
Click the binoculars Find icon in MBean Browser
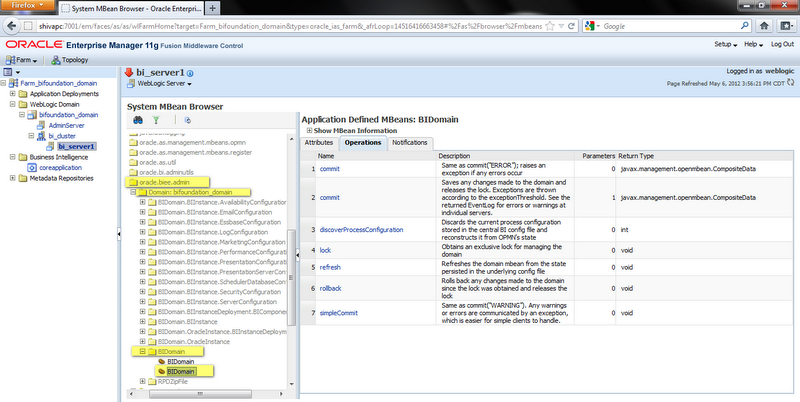pyautogui.click(x=137, y=120)
